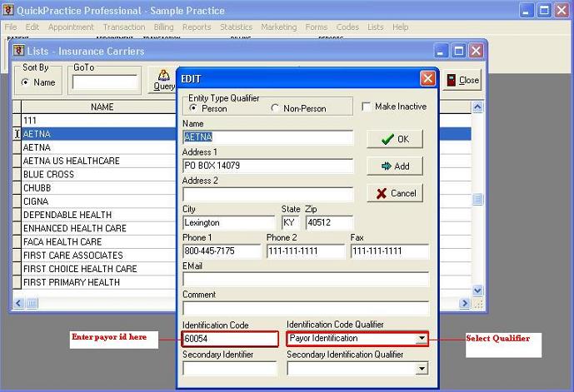Image resolution: width=574 pixels, height=392 pixels.
Task: Open the Reports menu
Action: coord(197,27)
